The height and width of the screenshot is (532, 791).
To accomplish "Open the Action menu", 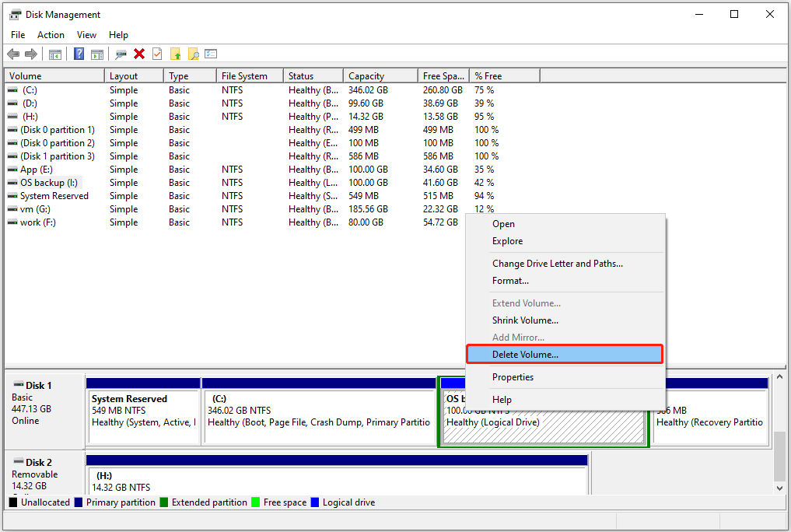I will (50, 34).
